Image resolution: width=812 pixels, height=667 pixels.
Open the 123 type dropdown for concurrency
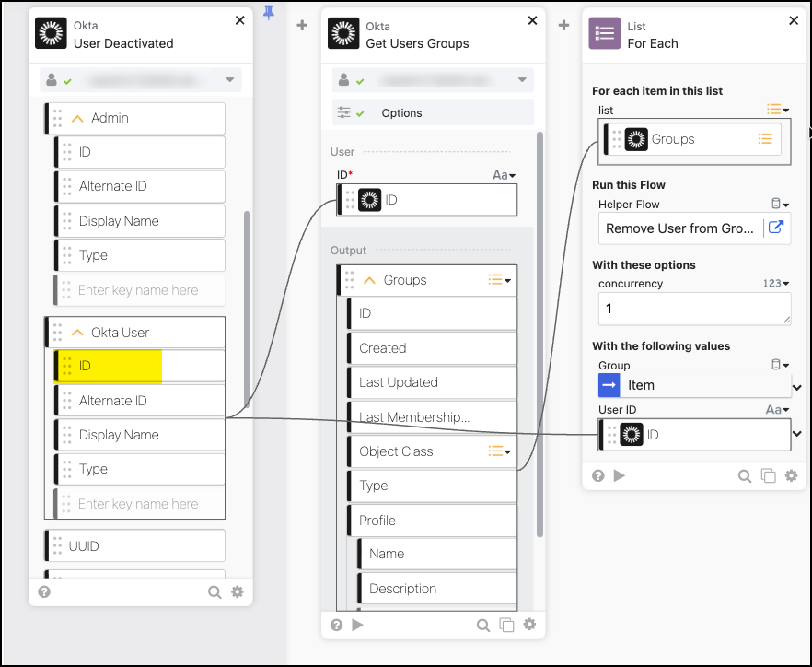click(x=776, y=284)
